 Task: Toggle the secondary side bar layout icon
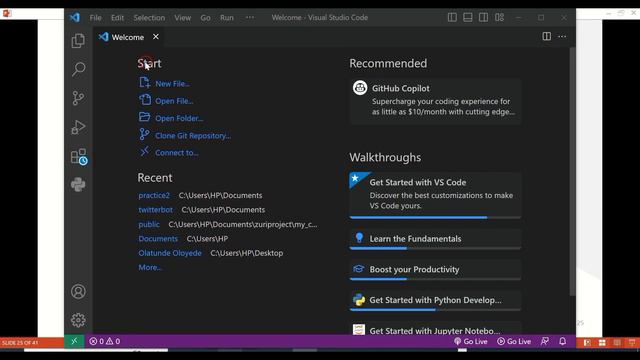click(483, 18)
